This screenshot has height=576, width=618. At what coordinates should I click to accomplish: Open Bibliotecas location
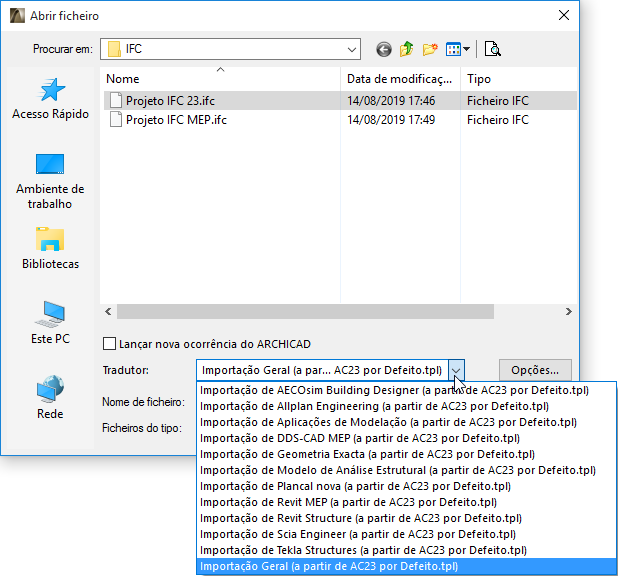(x=50, y=248)
